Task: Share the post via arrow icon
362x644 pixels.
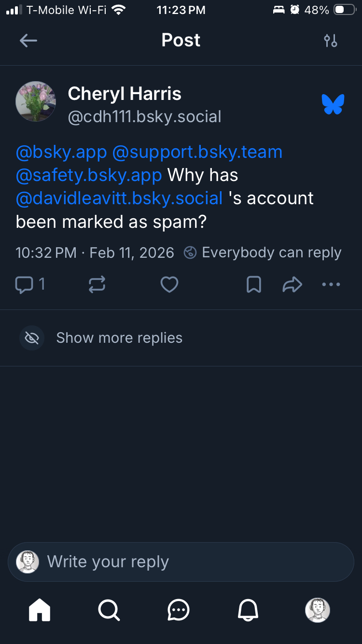Action: coord(292,285)
